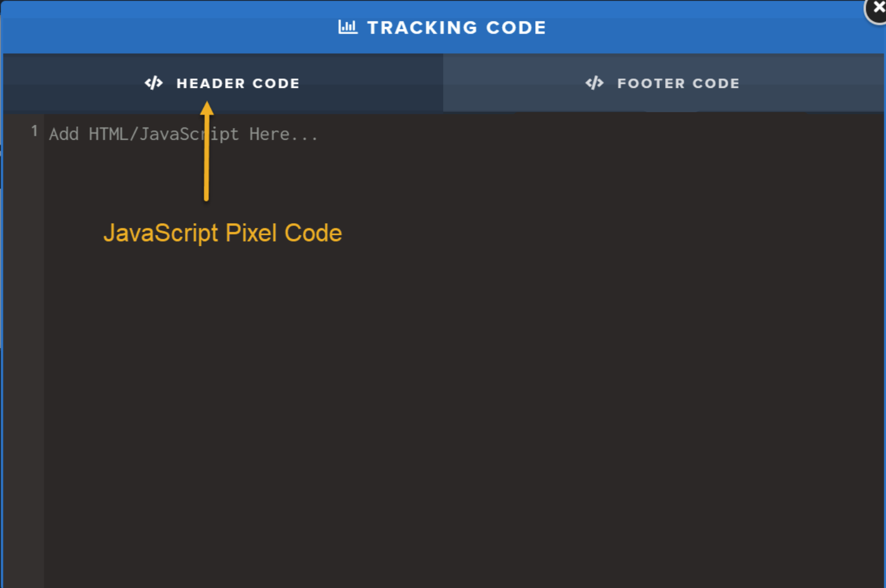Select line number 1 in the gutter

[34, 131]
